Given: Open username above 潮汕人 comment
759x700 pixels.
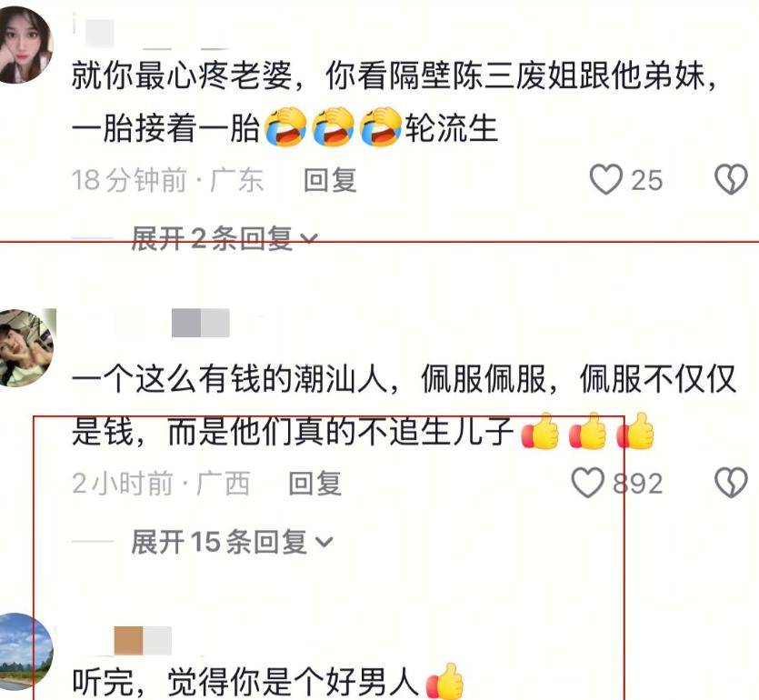Looking at the screenshot, I should 200,323.
